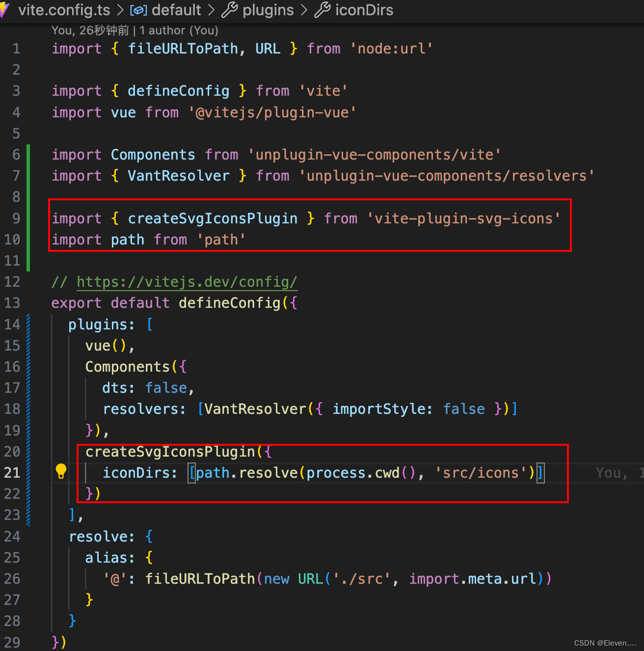Select the vite.config.ts breadcrumb item
Screen dimensions: 644x651
pyautogui.click(x=64, y=10)
